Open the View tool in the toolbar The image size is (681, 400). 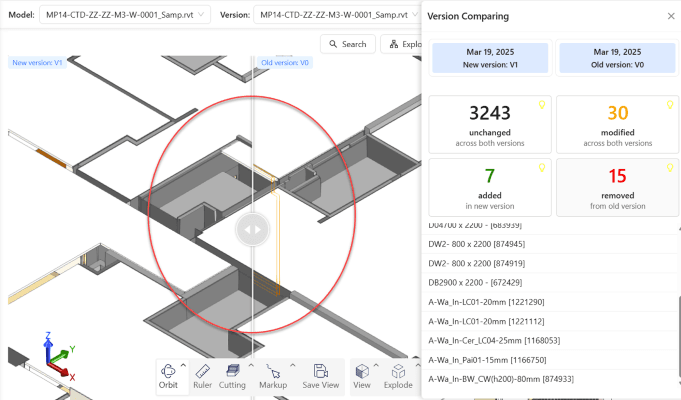click(x=362, y=376)
